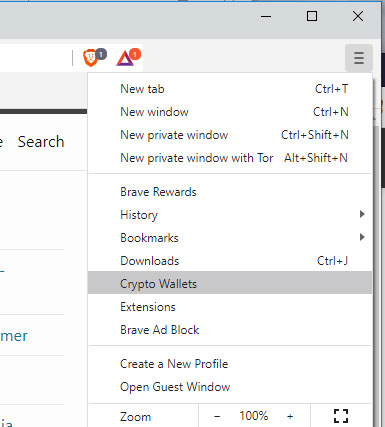Viewport: 385px width, 427px height.
Task: Increase zoom with the plus button
Action: tap(290, 416)
